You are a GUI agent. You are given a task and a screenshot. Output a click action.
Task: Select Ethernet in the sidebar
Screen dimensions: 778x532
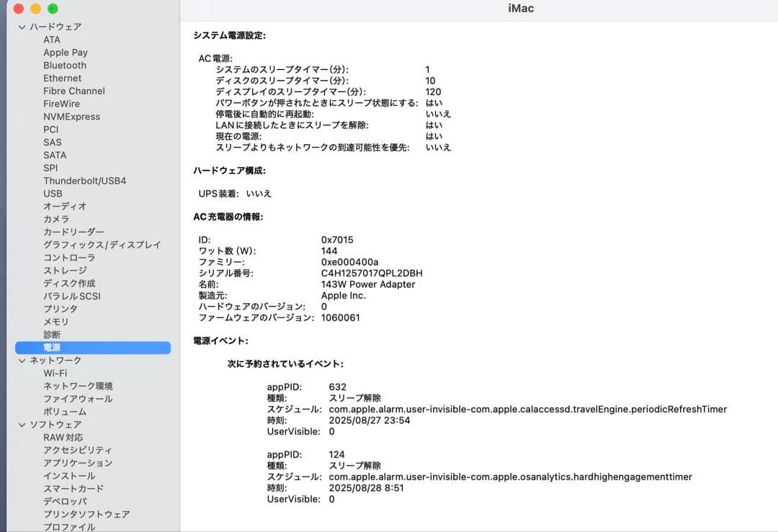[61, 78]
